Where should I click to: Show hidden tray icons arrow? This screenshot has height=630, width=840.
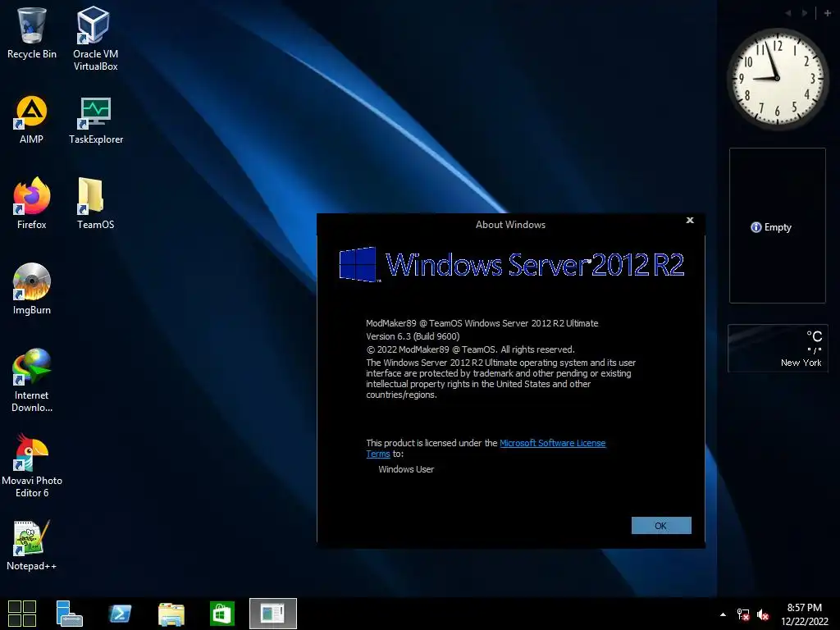(723, 614)
